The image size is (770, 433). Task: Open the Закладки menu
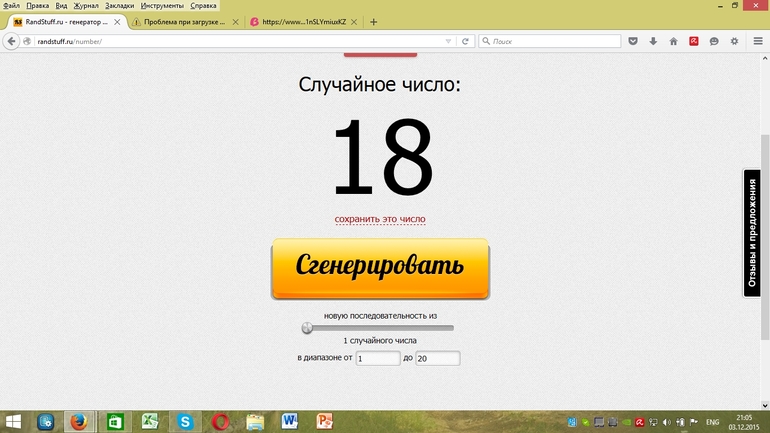pyautogui.click(x=119, y=5)
